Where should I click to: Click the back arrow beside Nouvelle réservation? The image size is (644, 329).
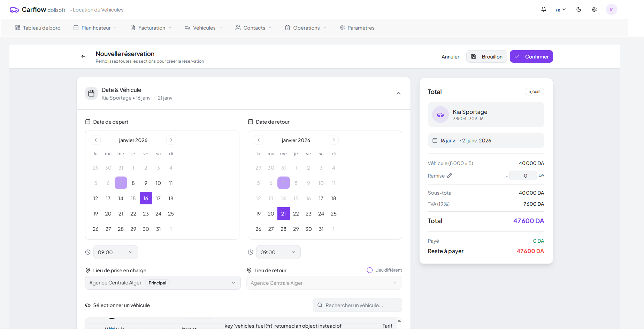click(x=83, y=56)
